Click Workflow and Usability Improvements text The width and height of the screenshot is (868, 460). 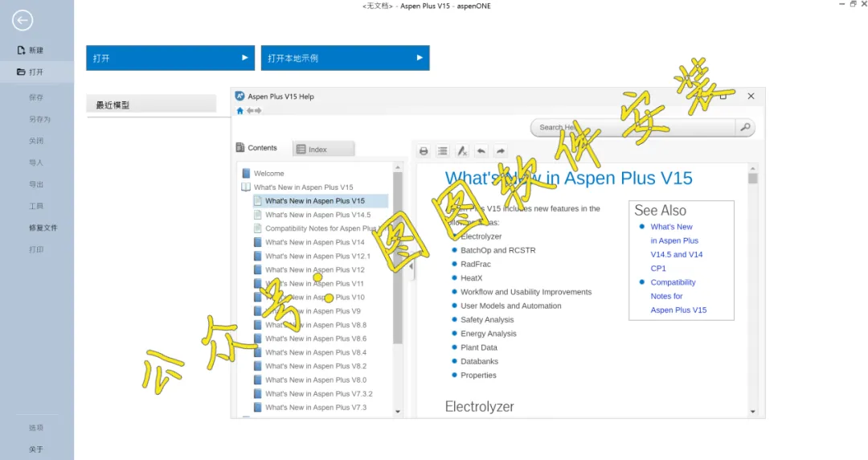pyautogui.click(x=526, y=292)
